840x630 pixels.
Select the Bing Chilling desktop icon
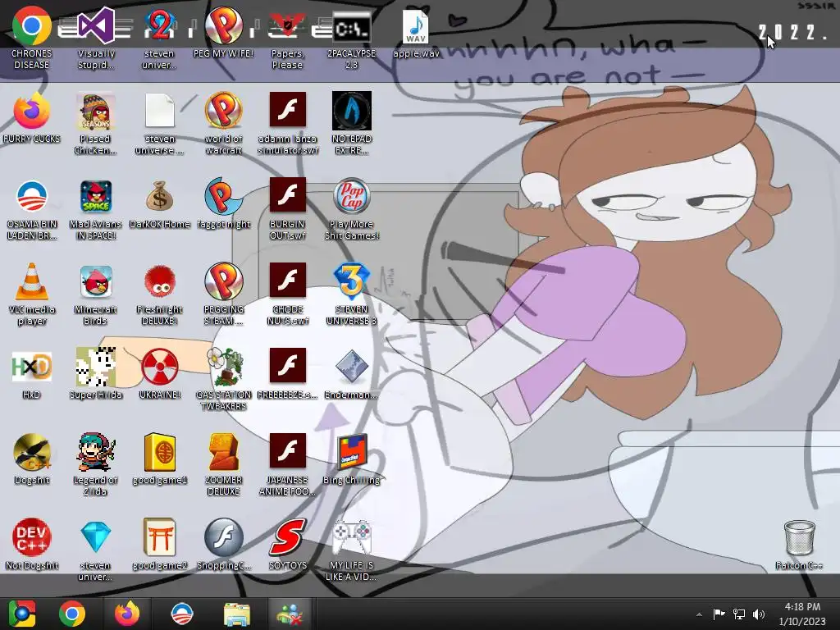tap(351, 459)
